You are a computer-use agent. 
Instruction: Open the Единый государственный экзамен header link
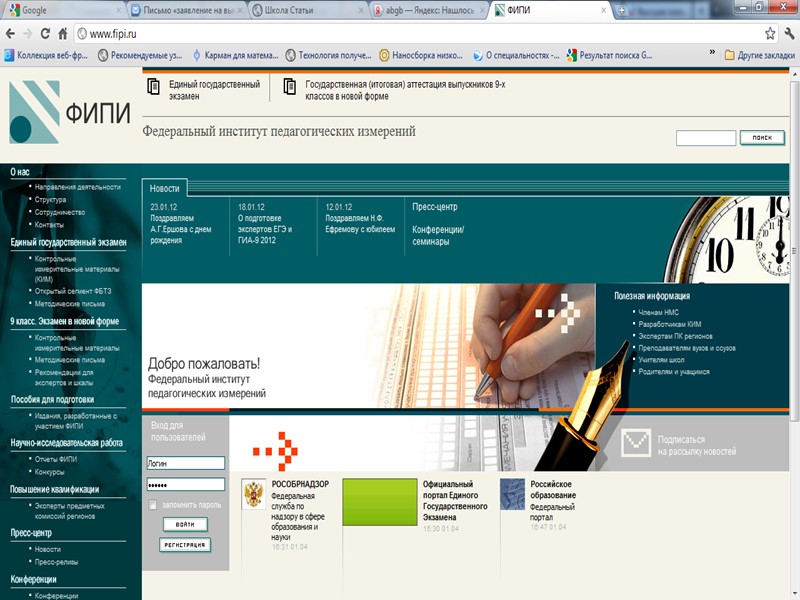coord(214,90)
